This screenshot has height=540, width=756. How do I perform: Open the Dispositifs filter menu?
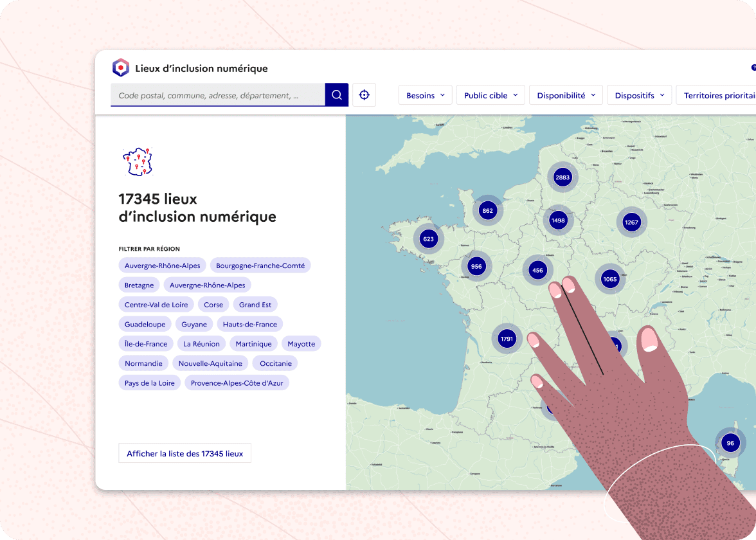639,94
